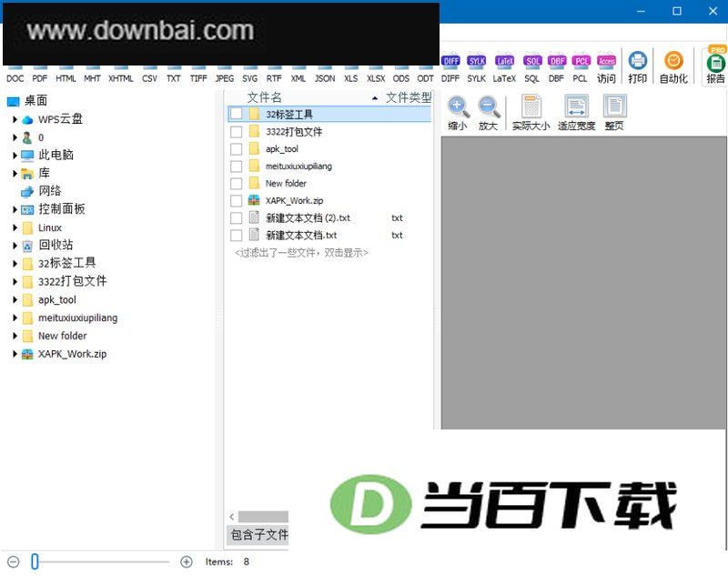Select XAPK_Work.zip file row
The height and width of the screenshot is (576, 728).
tap(330, 200)
